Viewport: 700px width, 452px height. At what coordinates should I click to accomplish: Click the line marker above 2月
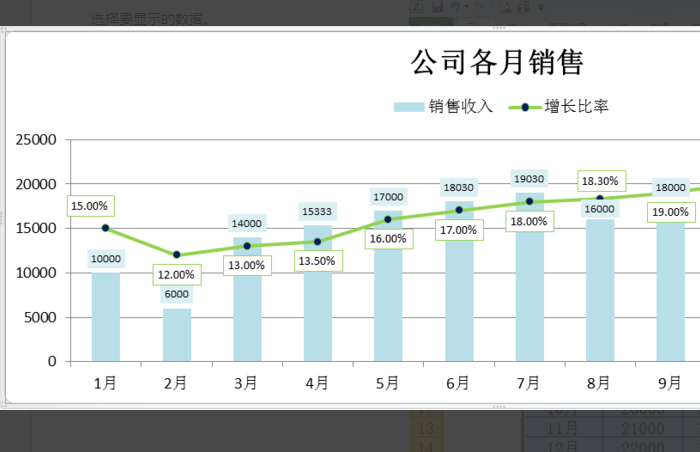point(176,255)
